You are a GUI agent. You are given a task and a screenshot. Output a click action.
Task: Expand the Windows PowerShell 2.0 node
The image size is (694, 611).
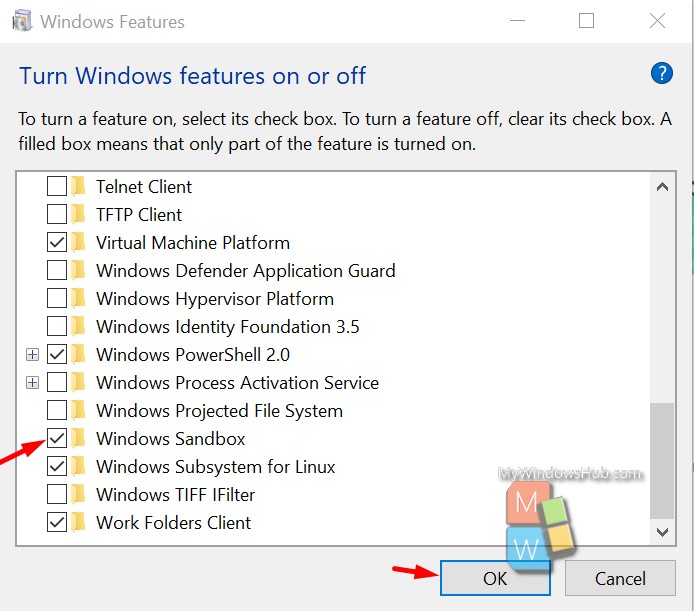click(x=32, y=354)
